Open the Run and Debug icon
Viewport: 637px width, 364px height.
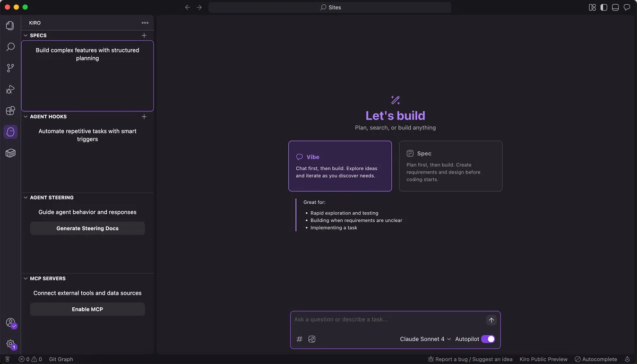coord(10,89)
